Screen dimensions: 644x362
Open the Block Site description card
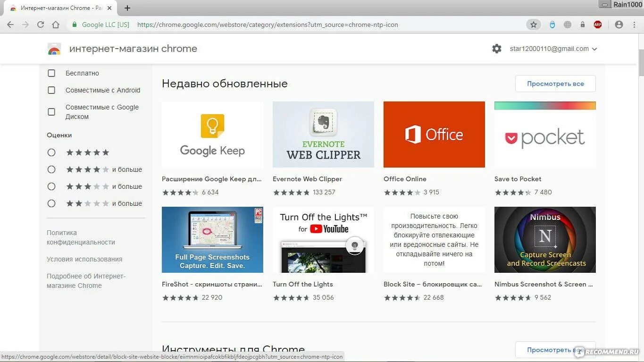coord(434,240)
